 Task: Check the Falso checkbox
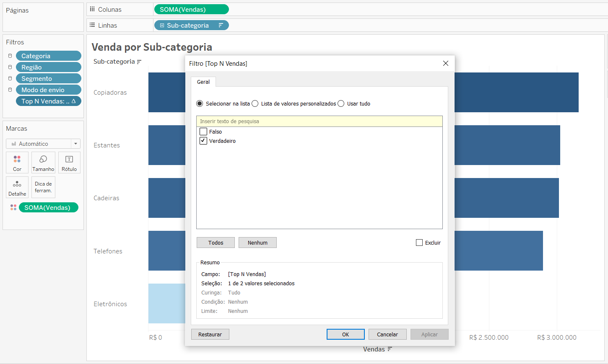pos(203,132)
